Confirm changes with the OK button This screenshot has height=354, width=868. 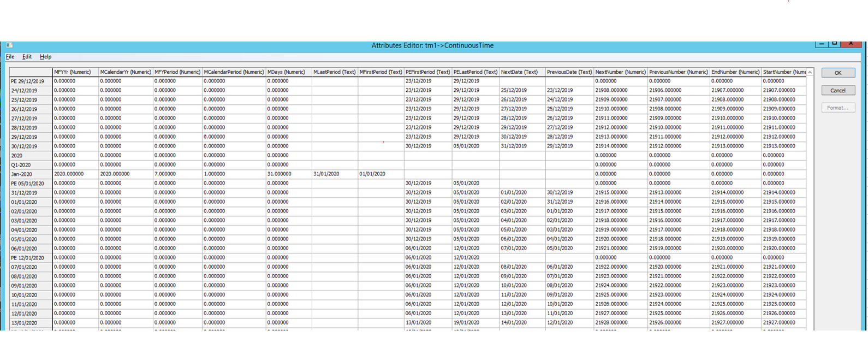tap(838, 73)
